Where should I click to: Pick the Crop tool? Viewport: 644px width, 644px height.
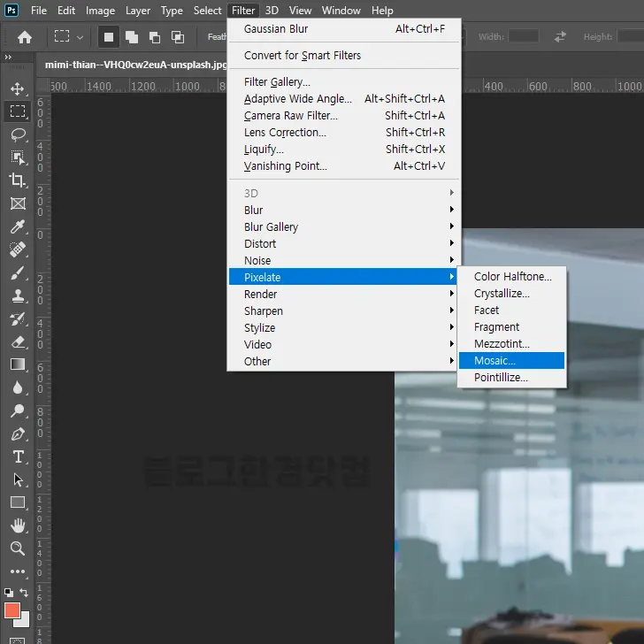coord(18,180)
